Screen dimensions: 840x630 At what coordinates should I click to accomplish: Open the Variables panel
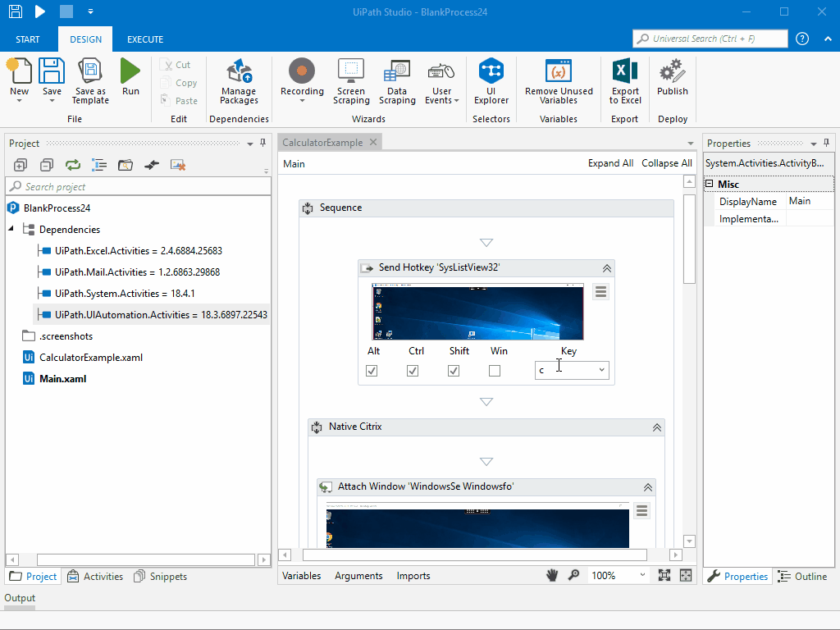pyautogui.click(x=302, y=575)
